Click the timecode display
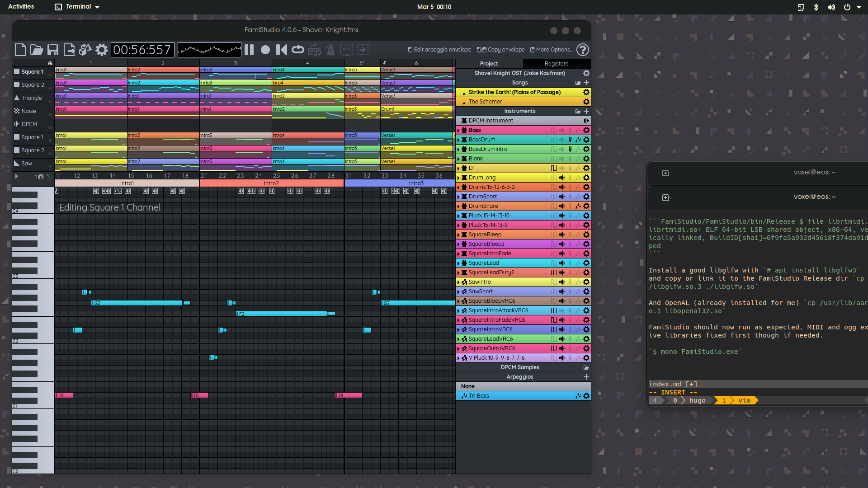Image resolution: width=868 pixels, height=488 pixels. click(x=142, y=50)
